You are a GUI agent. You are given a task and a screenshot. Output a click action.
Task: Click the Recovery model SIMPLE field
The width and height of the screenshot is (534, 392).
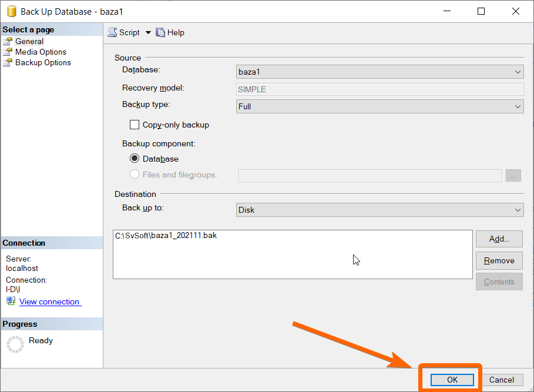click(x=379, y=89)
